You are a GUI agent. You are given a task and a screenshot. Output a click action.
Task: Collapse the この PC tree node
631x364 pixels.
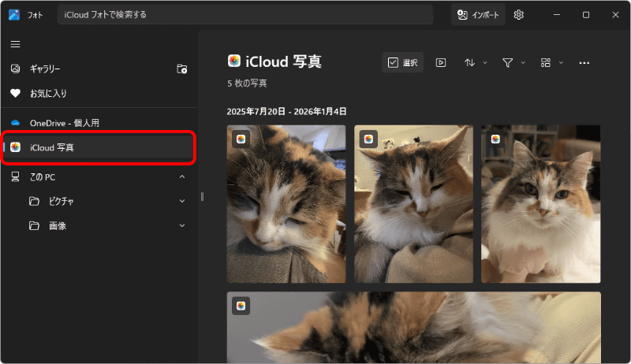[182, 176]
